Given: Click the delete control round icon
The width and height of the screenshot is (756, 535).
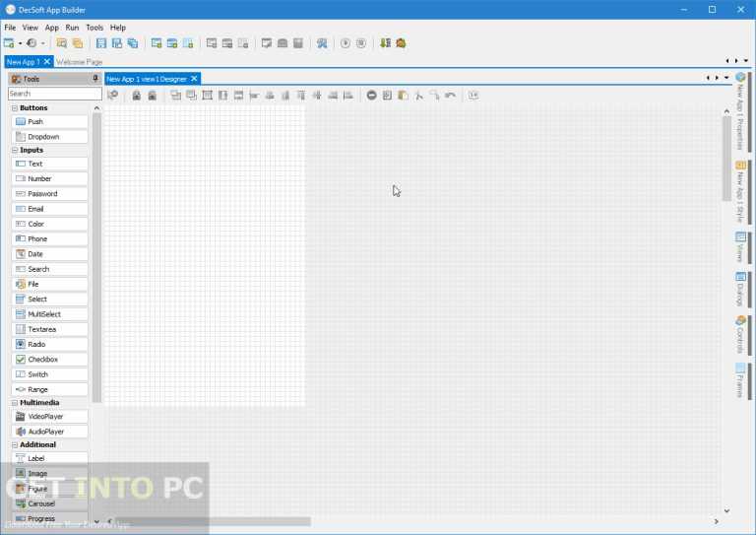Looking at the screenshot, I should tap(371, 96).
